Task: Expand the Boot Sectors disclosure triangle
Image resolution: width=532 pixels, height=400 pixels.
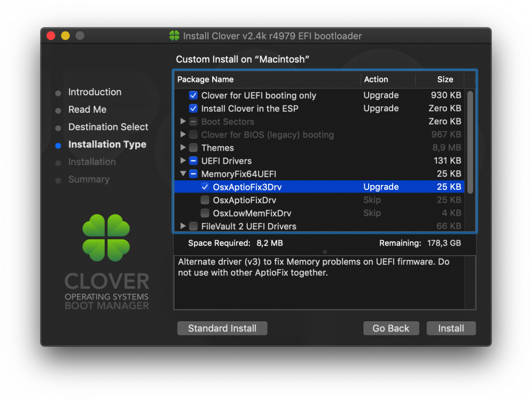Action: pos(183,121)
